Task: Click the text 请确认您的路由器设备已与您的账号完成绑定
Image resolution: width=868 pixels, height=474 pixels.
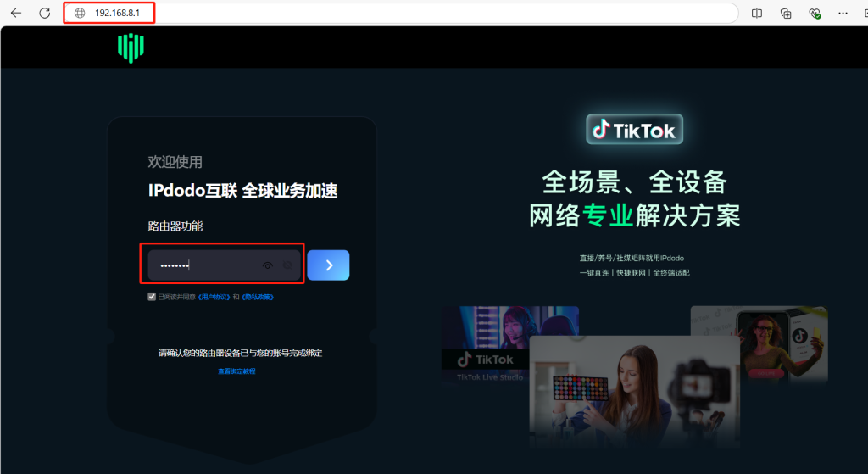Action: (x=240, y=354)
